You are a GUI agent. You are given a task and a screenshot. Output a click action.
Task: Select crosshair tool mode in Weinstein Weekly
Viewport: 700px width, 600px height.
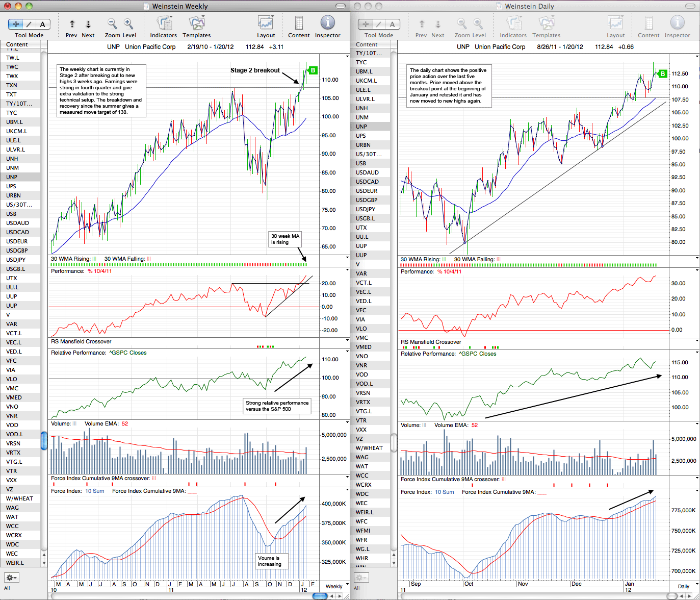click(x=16, y=24)
